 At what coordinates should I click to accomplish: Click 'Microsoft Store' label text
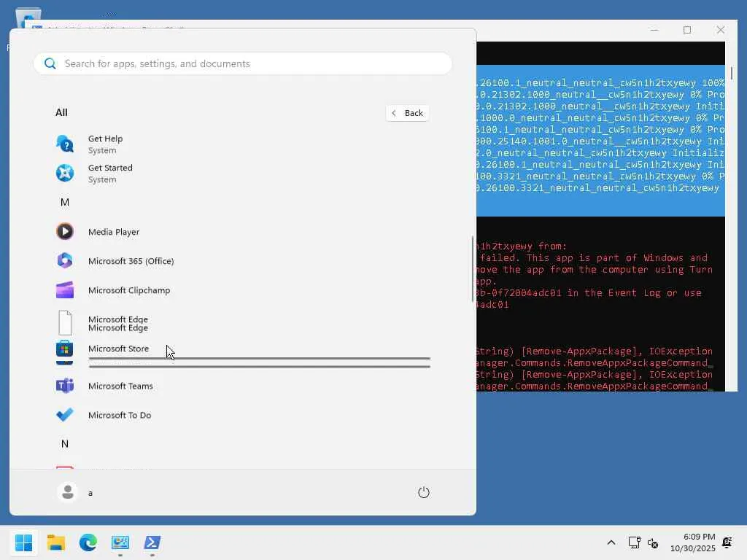pyautogui.click(x=119, y=349)
